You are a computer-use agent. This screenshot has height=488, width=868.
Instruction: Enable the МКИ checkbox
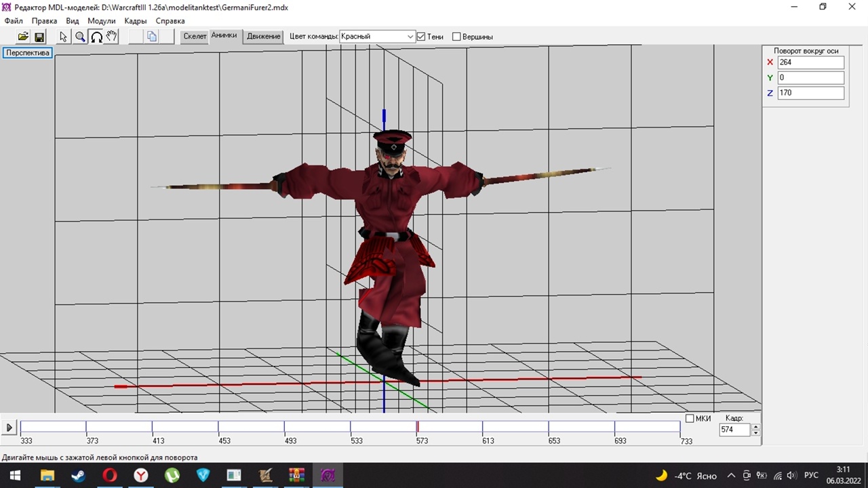coord(690,419)
